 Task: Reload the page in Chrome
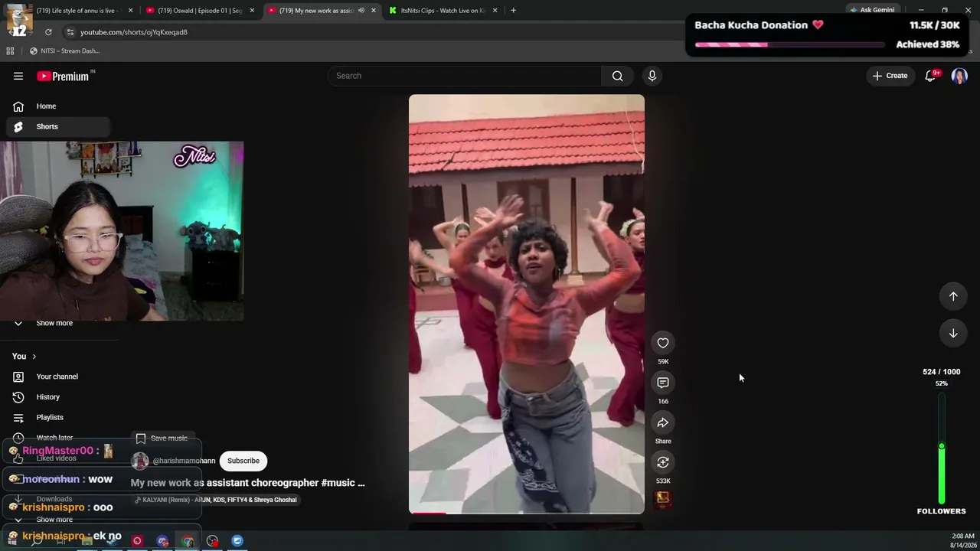(48, 32)
